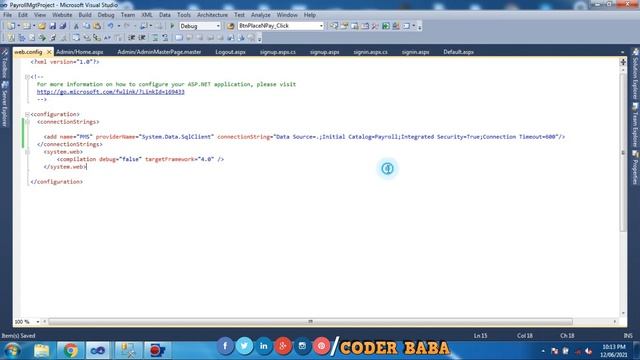This screenshot has height=360, width=640.
Task: Click the closing '</configuration>' tag line
Action: [56, 182]
